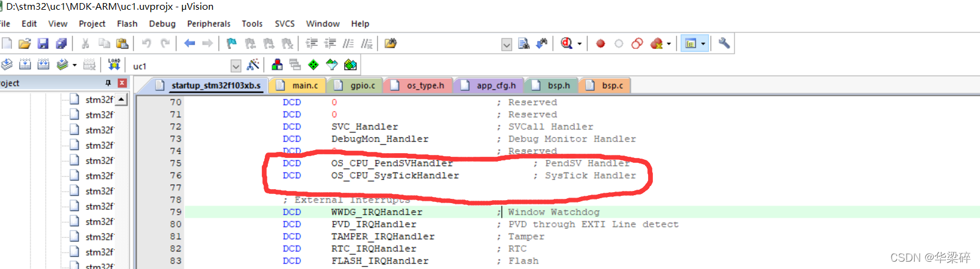Close the Project panel with red X
Screen dimensions: 980x269
tap(122, 83)
